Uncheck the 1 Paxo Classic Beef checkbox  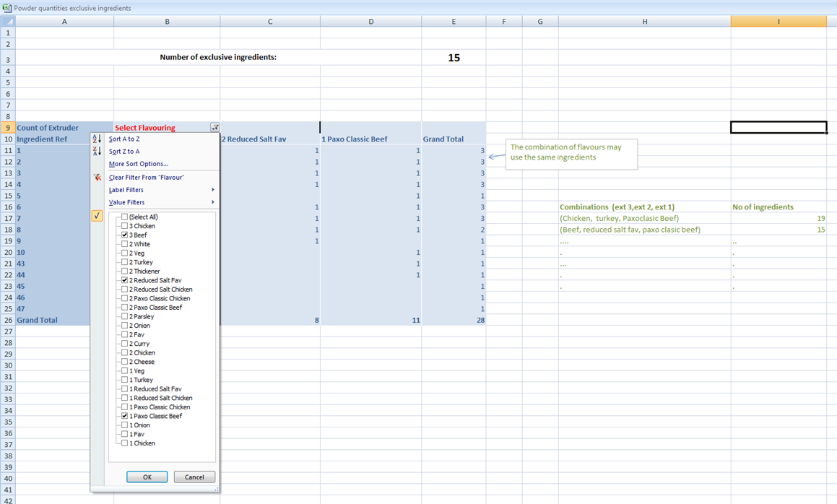tap(124, 416)
